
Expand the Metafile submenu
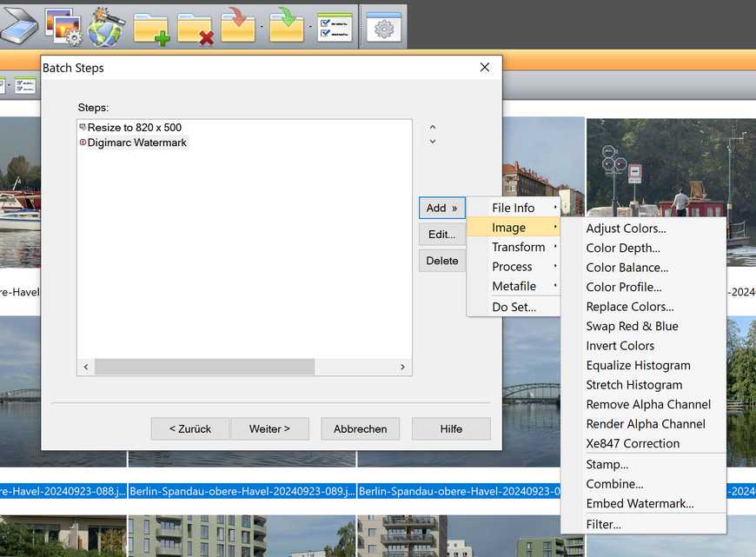[x=514, y=286]
